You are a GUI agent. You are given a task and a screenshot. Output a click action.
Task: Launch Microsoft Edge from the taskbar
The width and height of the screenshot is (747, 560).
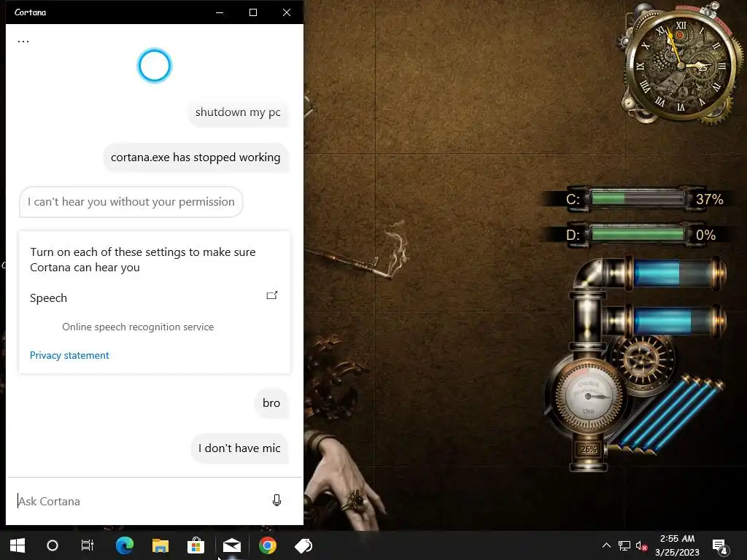125,545
